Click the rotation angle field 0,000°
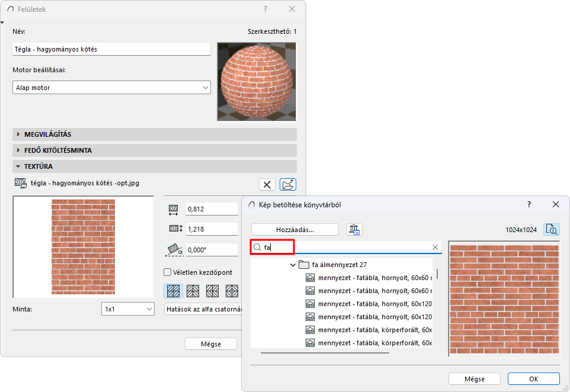The width and height of the screenshot is (570, 392). coord(212,249)
